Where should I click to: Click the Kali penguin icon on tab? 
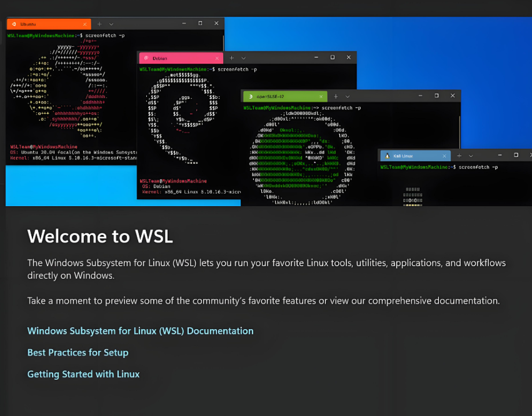click(387, 156)
